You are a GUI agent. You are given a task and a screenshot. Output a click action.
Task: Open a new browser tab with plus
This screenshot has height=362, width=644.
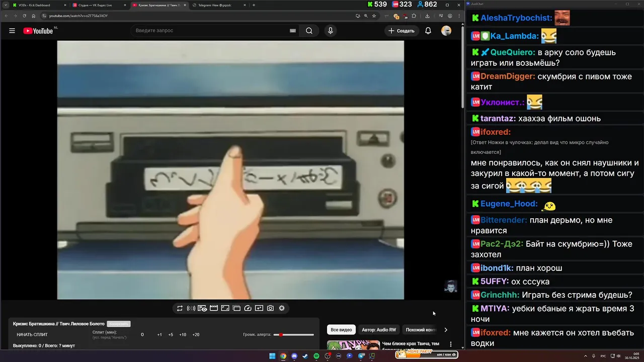click(x=254, y=5)
